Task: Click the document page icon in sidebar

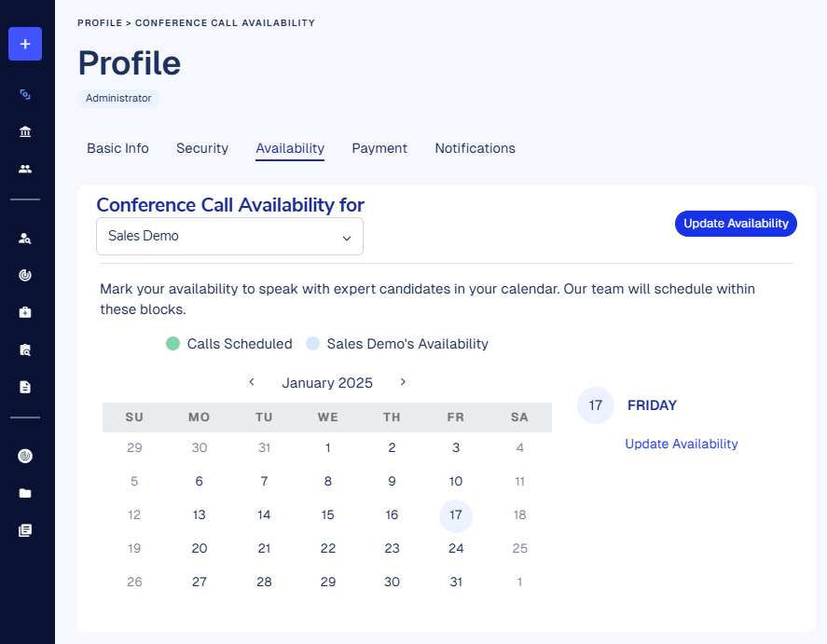Action: 25,387
